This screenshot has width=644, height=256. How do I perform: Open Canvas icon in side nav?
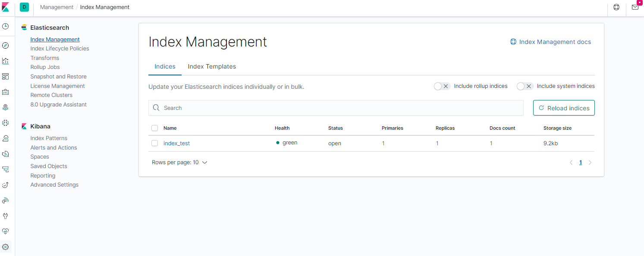pyautogui.click(x=5, y=92)
